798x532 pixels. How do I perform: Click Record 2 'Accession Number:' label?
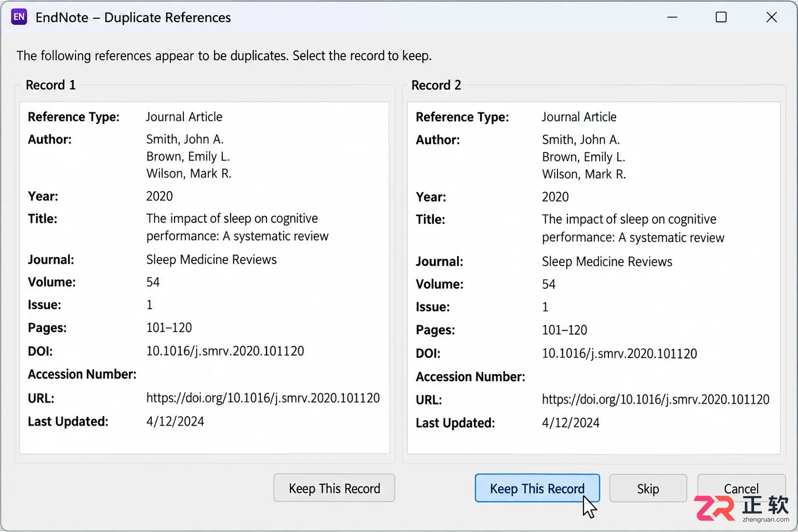(470, 377)
